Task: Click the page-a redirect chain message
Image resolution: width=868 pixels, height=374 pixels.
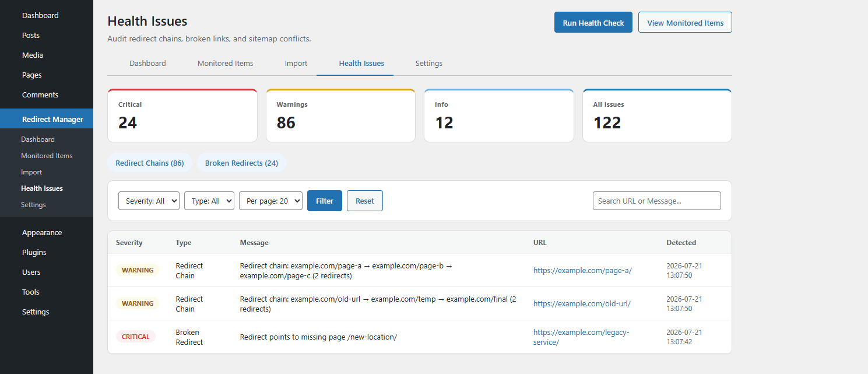Action: point(346,270)
